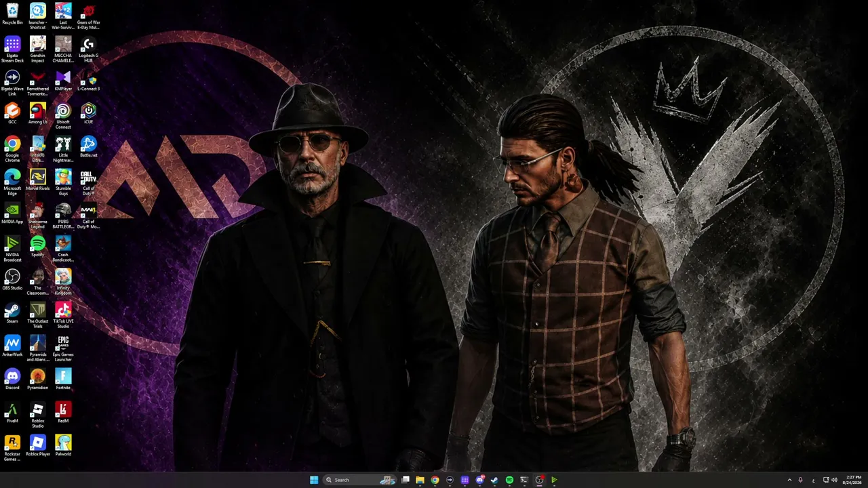The width and height of the screenshot is (868, 488).
Task: Select the Last War-Survival desktop shortcut
Action: click(63, 16)
